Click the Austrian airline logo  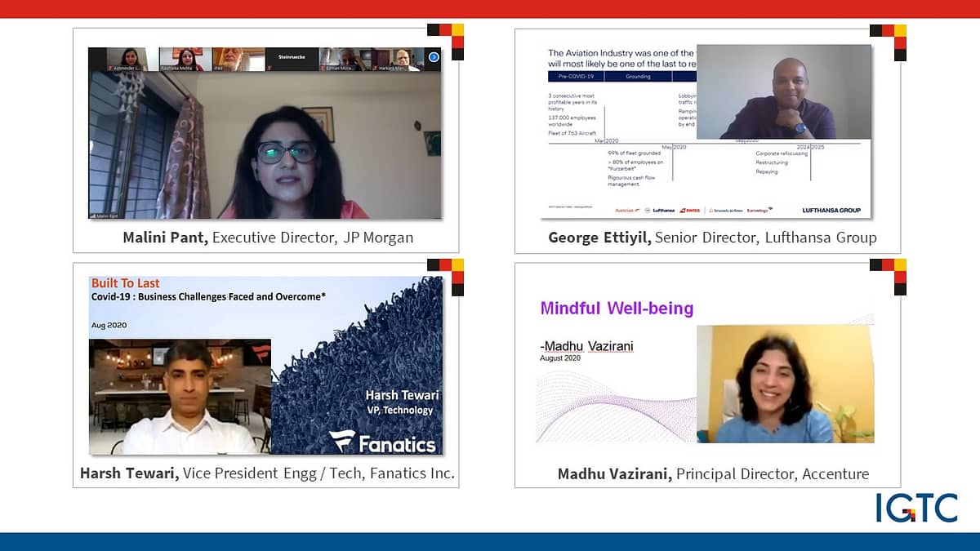(627, 211)
